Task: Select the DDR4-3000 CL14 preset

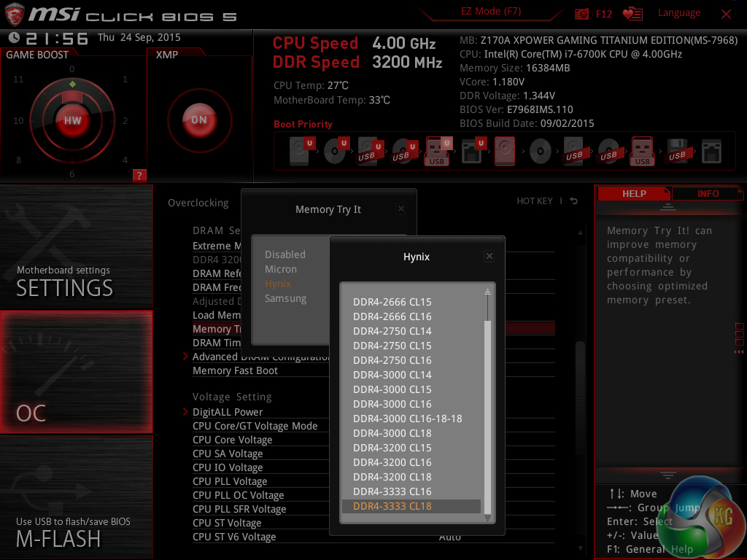Action: click(x=411, y=375)
